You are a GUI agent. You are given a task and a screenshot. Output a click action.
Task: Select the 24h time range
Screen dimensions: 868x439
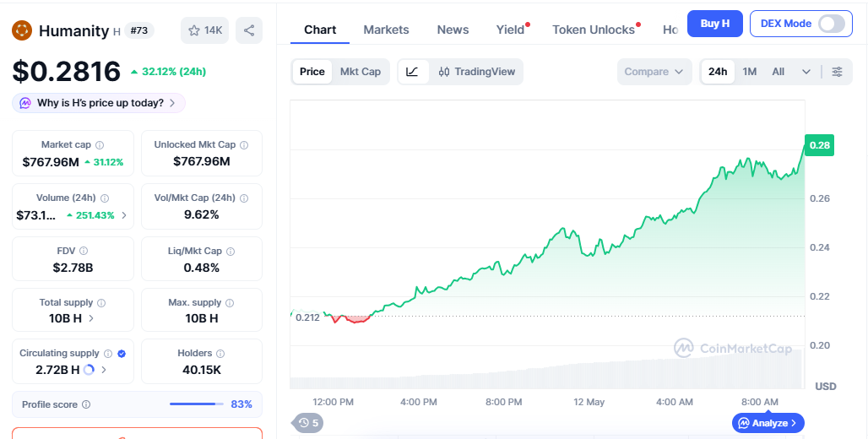[718, 72]
